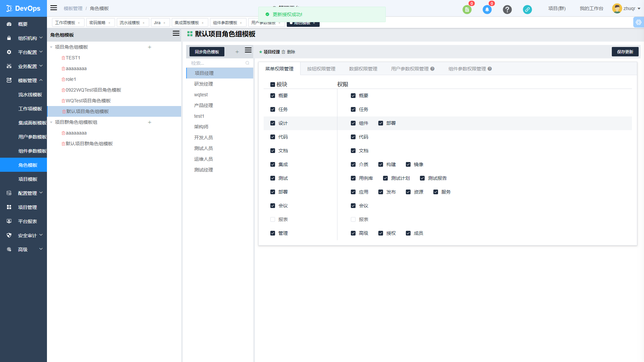Uncheck the 设计 module checkbox

click(x=273, y=123)
